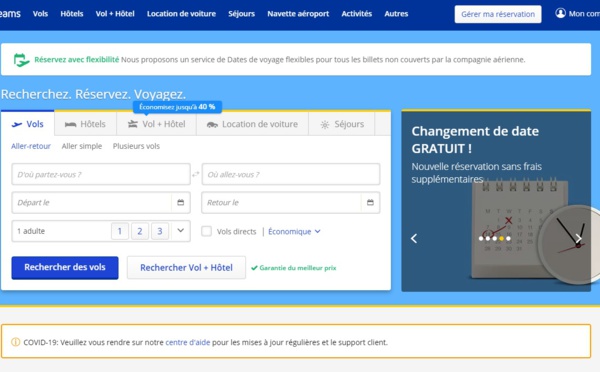600x372 pixels.
Task: Switch to the Hôtels search tab
Action: (85, 124)
